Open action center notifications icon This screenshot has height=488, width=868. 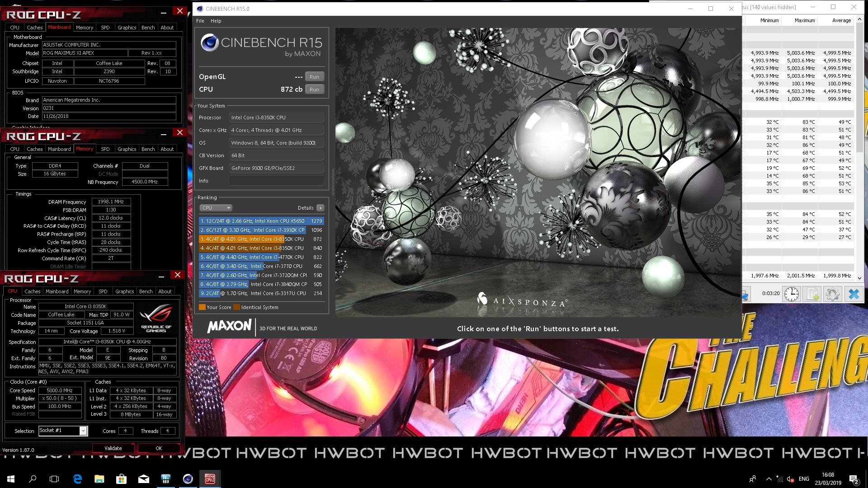pyautogui.click(x=854, y=479)
